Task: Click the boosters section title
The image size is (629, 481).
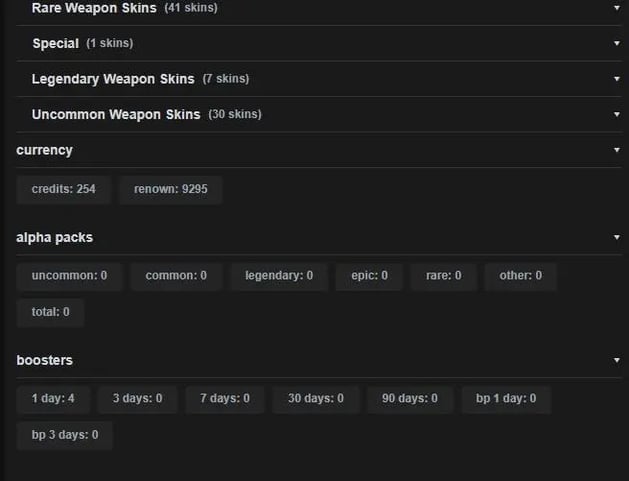Action: 45,360
